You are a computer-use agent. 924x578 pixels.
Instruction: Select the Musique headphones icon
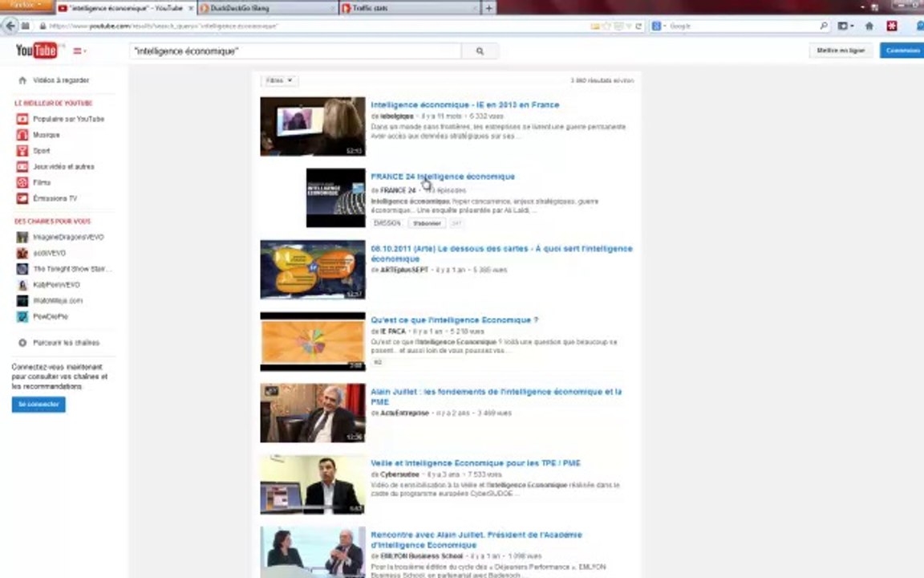[x=22, y=135]
